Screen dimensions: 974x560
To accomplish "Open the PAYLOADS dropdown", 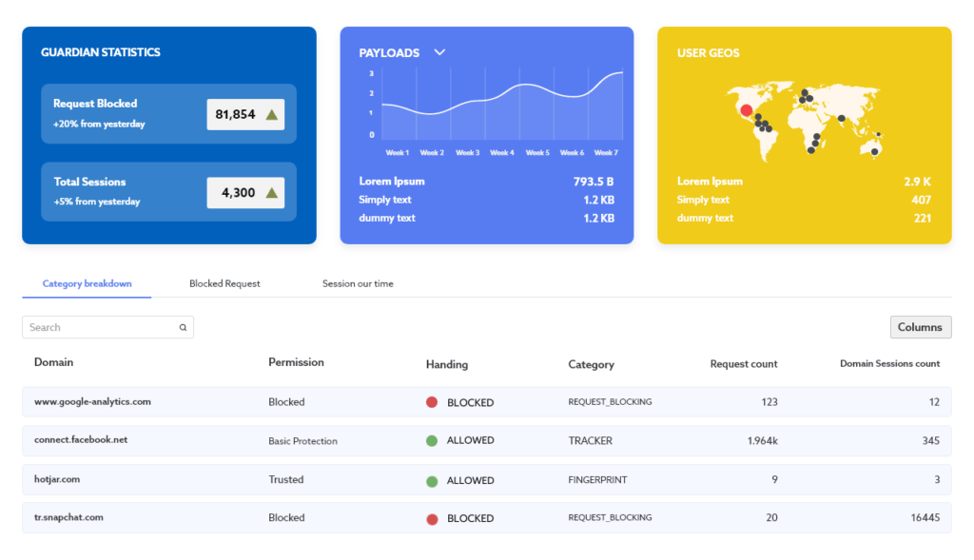I will [x=438, y=52].
